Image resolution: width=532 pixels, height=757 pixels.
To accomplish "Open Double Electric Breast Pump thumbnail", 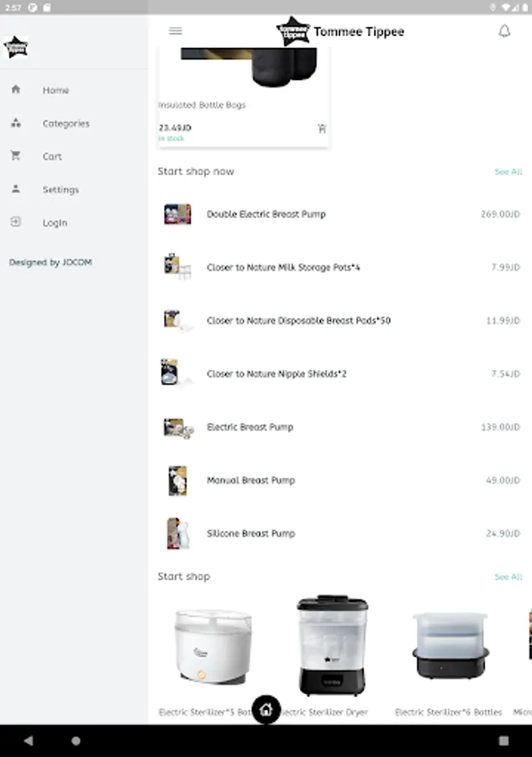I will (x=177, y=214).
